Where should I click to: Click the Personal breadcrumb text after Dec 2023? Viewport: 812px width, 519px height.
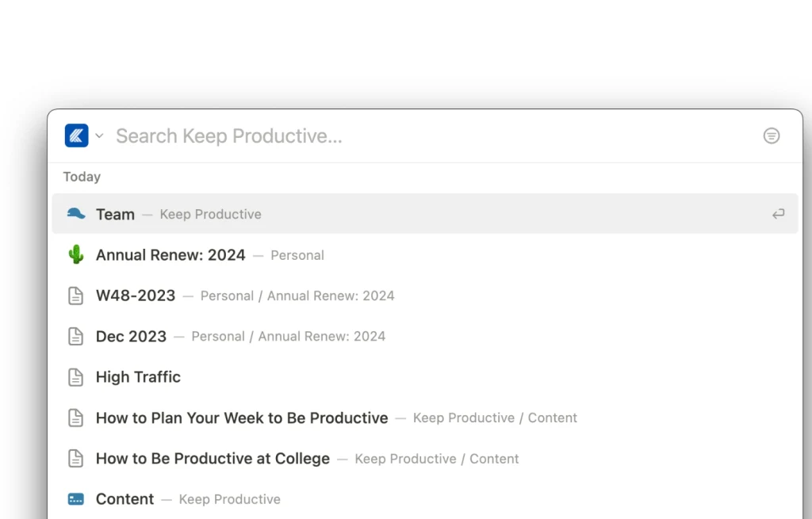[218, 336]
